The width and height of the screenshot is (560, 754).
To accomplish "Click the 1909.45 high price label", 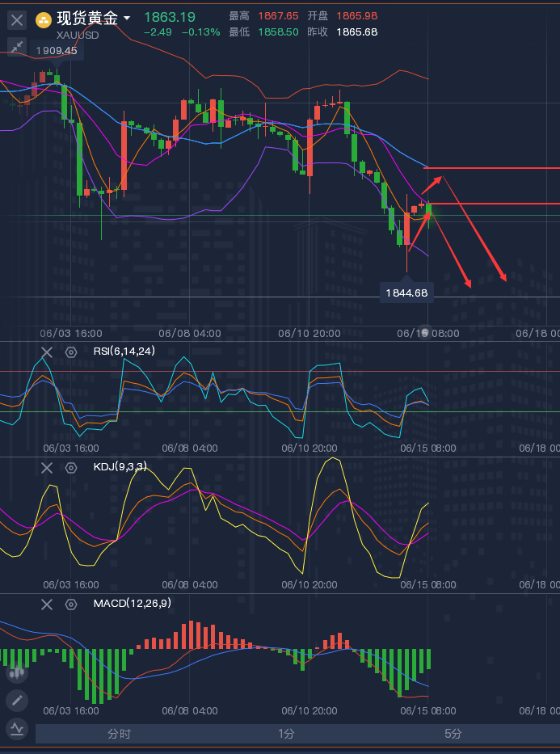I will tap(57, 50).
